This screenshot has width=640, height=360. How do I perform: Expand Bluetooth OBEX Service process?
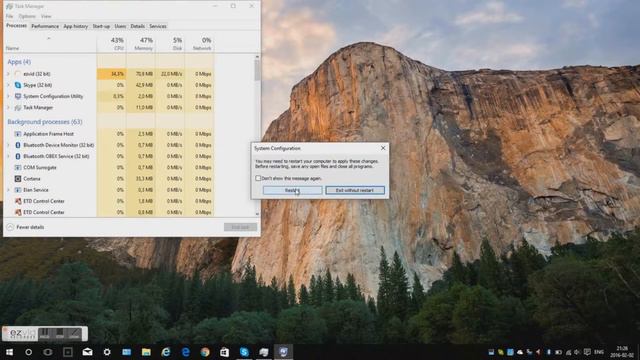8,156
